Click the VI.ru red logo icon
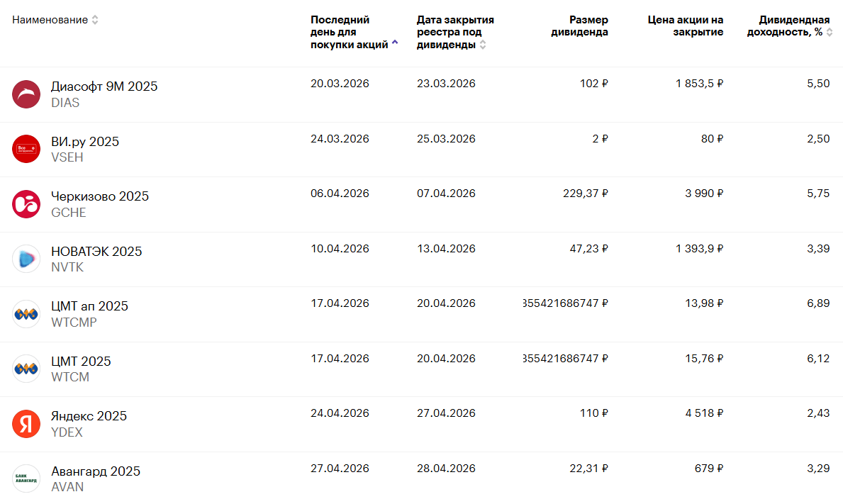The height and width of the screenshot is (504, 843). tap(26, 149)
